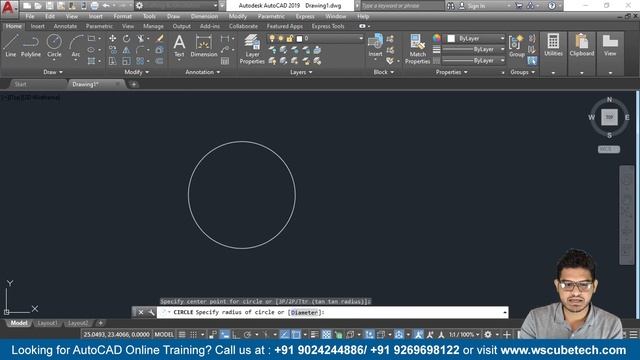The width and height of the screenshot is (640, 360).
Task: Activate the Trim tool
Action: pos(141,38)
